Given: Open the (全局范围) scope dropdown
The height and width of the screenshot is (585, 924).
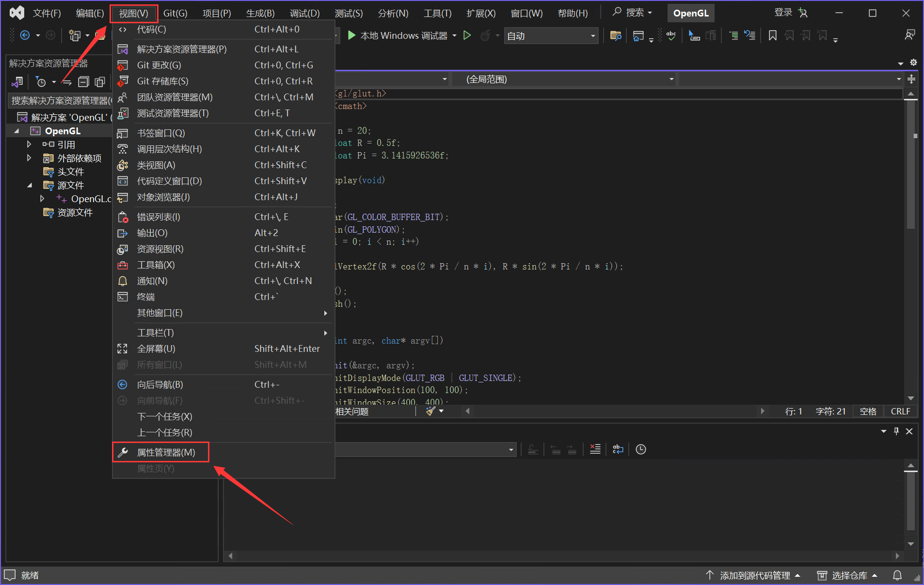Looking at the screenshot, I should 564,79.
